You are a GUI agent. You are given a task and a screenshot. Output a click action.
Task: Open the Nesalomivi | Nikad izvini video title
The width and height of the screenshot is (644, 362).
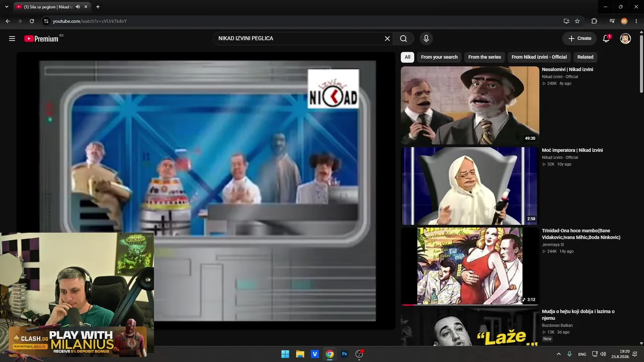click(568, 69)
